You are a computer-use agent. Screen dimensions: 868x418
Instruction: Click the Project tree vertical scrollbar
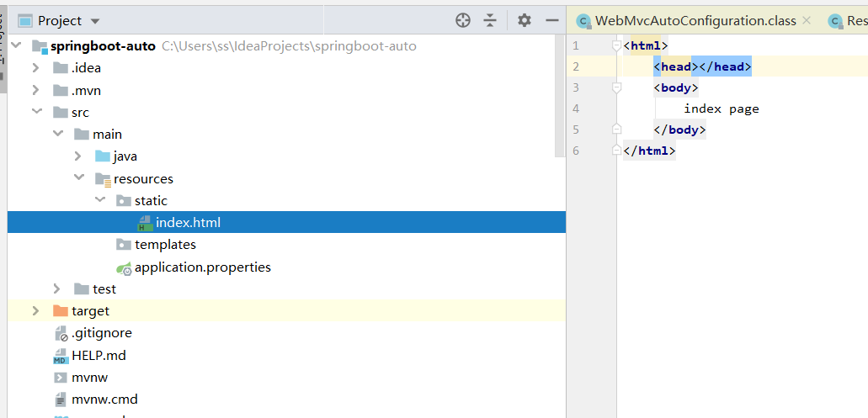pyautogui.click(x=560, y=95)
